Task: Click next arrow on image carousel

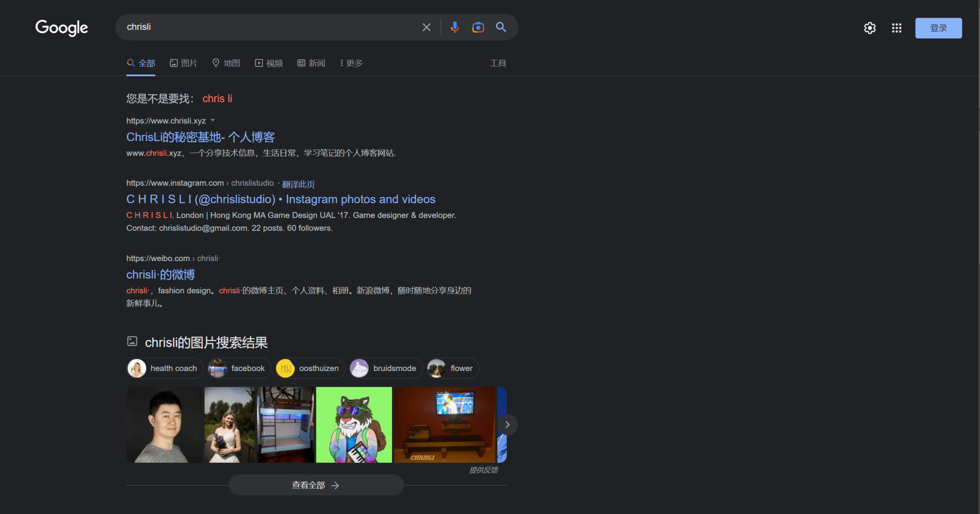Action: (507, 425)
